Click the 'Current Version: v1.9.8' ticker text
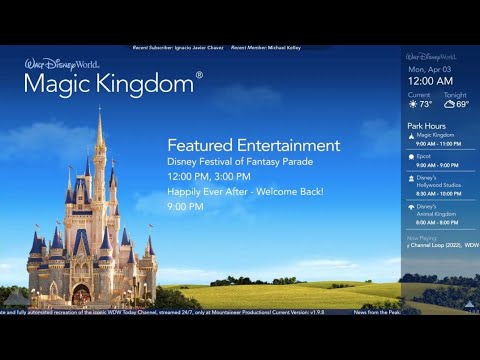 tap(298, 312)
